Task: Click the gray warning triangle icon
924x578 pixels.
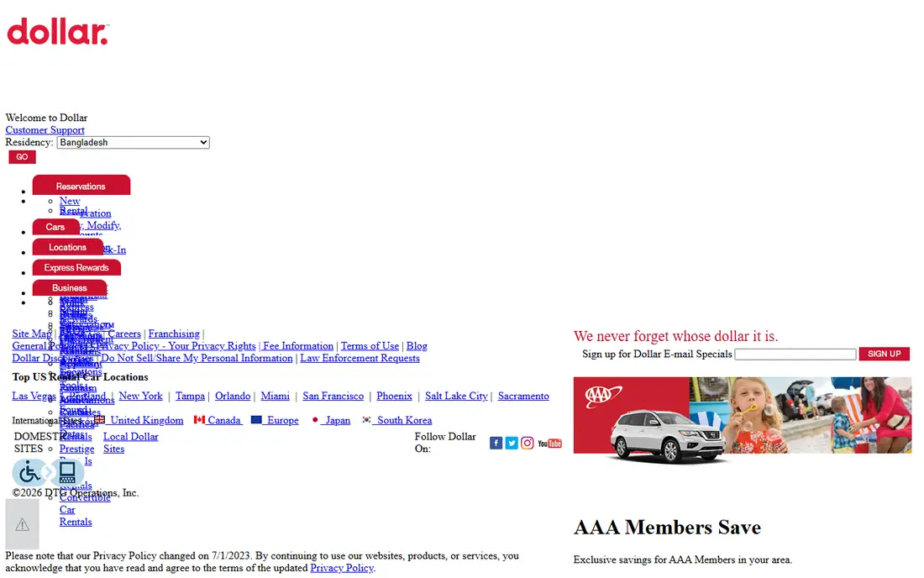Action: [x=23, y=524]
